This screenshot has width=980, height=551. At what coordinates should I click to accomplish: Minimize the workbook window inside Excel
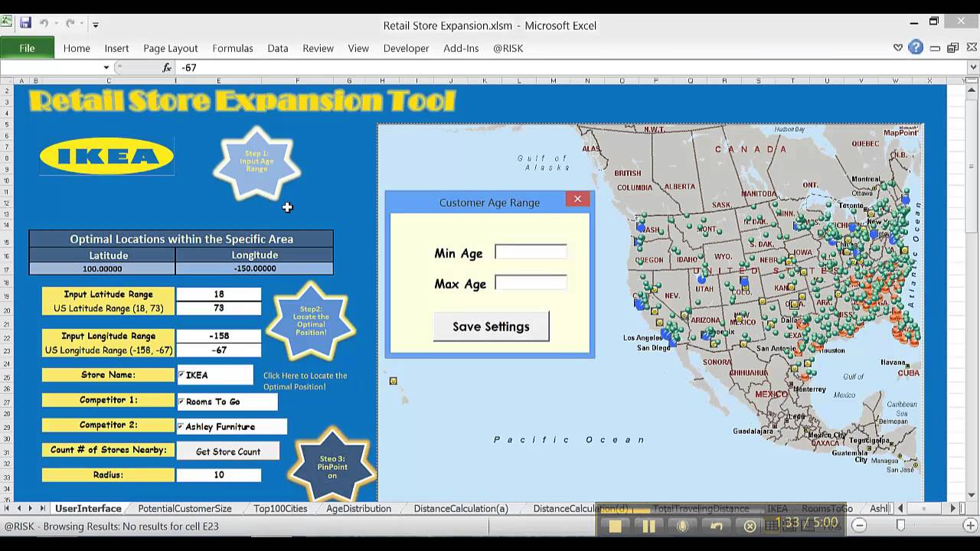click(936, 47)
